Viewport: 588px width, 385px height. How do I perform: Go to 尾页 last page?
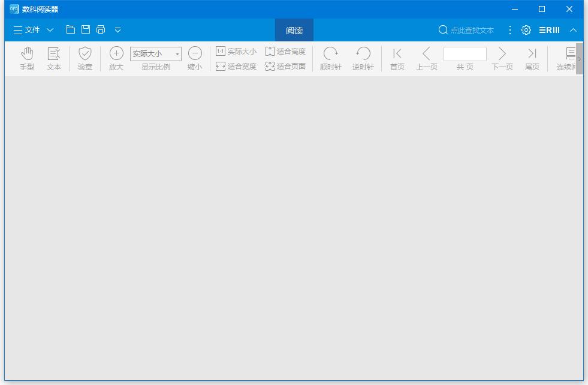[532, 59]
